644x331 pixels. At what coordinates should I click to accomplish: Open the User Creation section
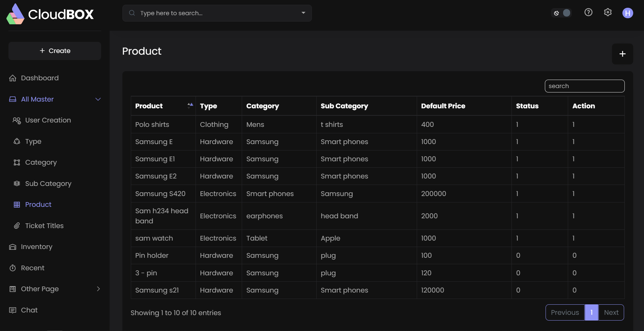coord(17,120)
